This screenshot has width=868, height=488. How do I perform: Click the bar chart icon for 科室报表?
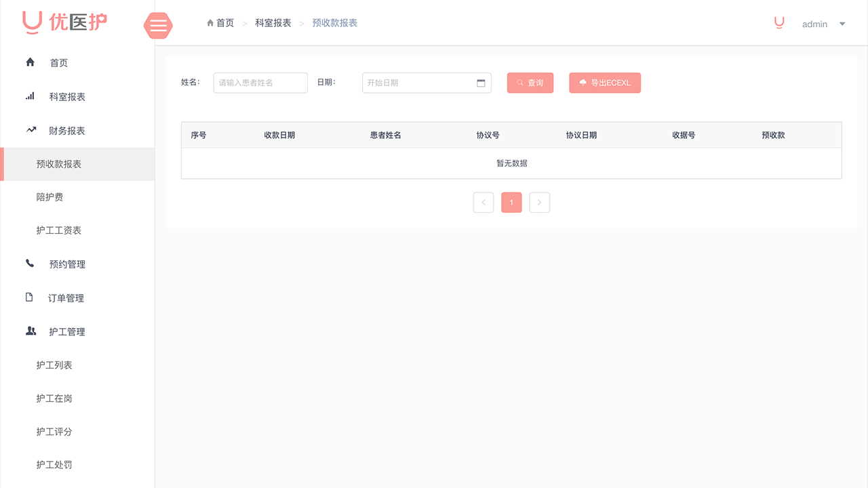tap(30, 96)
